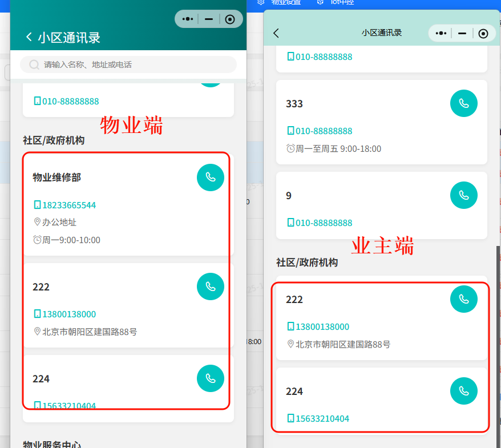This screenshot has height=448, width=501.
Task: Open the three-dot capsule menu in right window
Action: pyautogui.click(x=441, y=33)
